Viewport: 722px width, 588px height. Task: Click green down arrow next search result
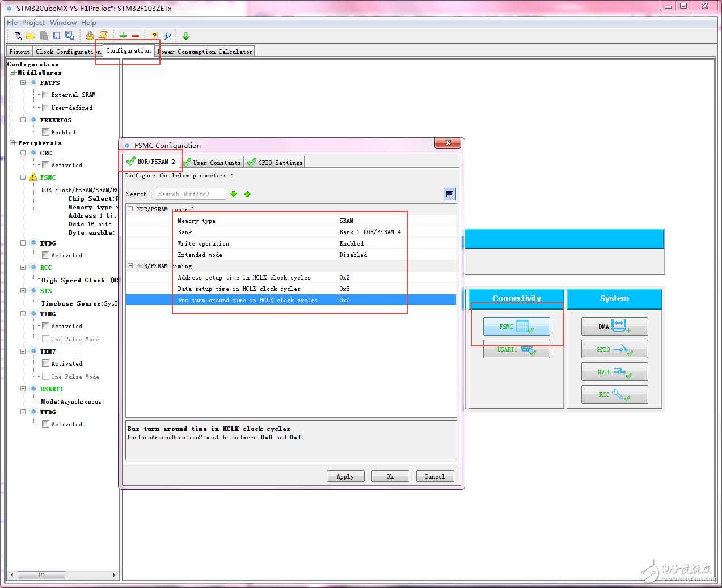point(234,194)
